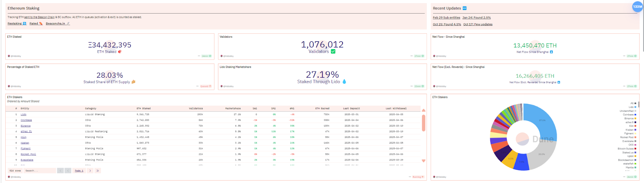Click the table scroll-down arrow
The image size is (644, 183).
tap(423, 161)
